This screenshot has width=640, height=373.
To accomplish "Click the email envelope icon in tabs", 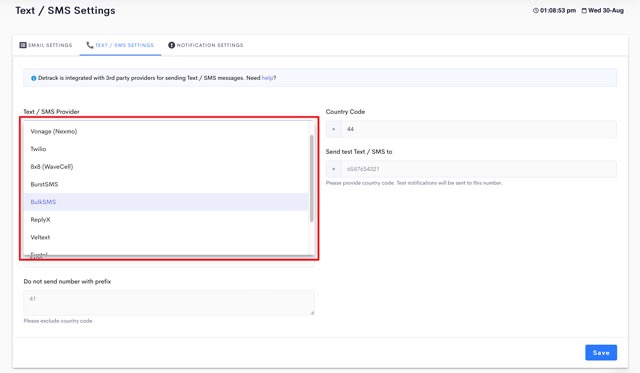I will coord(23,45).
